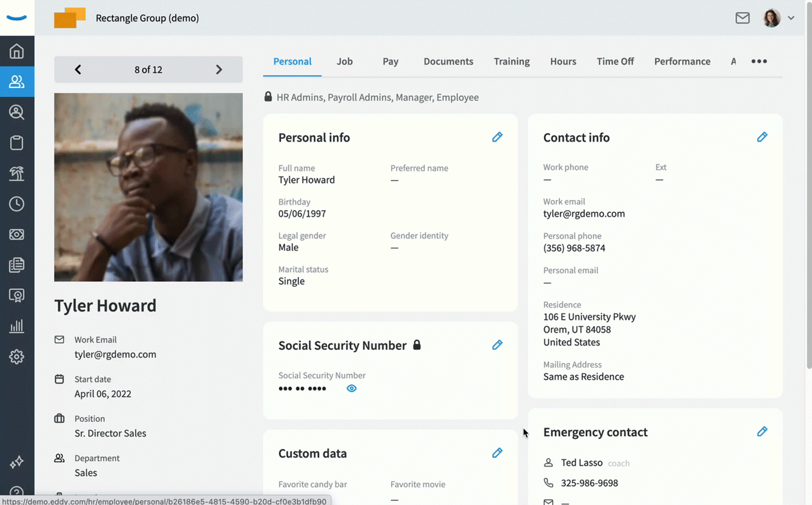The height and width of the screenshot is (505, 812).
Task: Switch to the Pay tab
Action: pyautogui.click(x=390, y=62)
